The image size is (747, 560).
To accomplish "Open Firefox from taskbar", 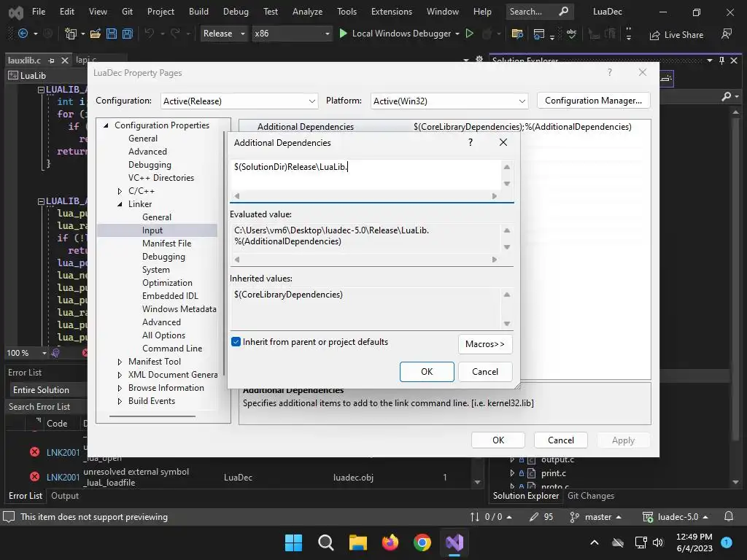I will pyautogui.click(x=390, y=542).
